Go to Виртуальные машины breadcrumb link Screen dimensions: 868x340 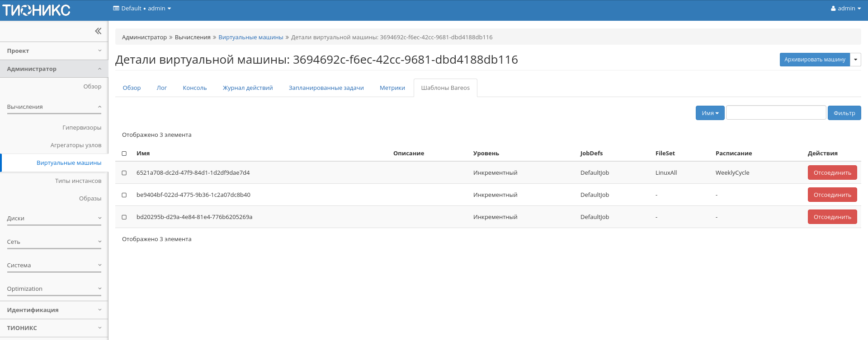coord(250,37)
